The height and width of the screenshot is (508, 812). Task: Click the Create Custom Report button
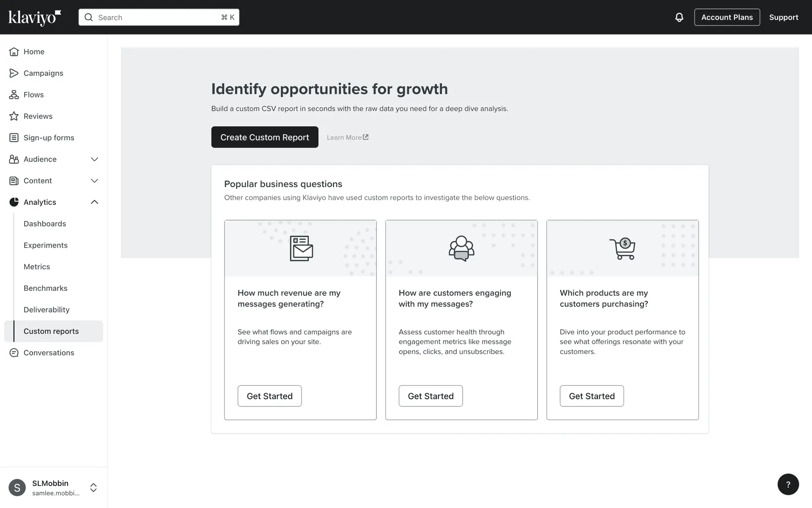coord(265,137)
